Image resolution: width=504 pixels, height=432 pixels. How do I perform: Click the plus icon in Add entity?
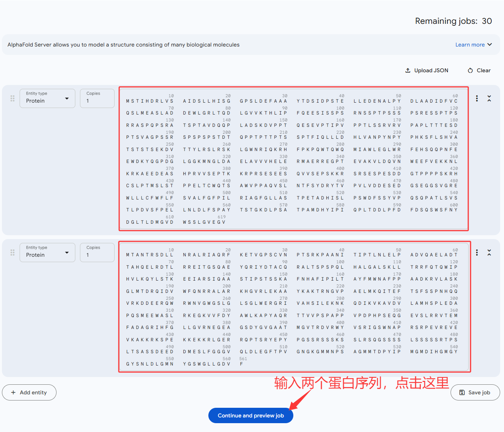[x=13, y=392]
